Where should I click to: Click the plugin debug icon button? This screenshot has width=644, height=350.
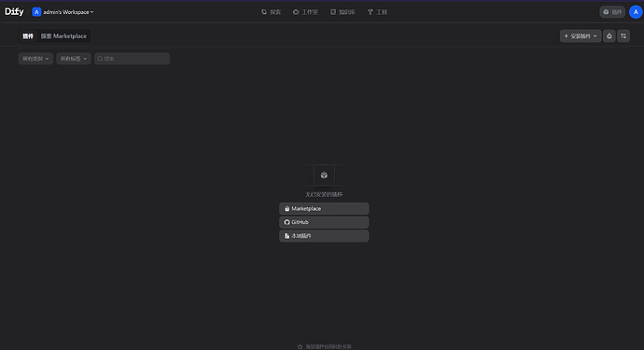[x=609, y=36]
